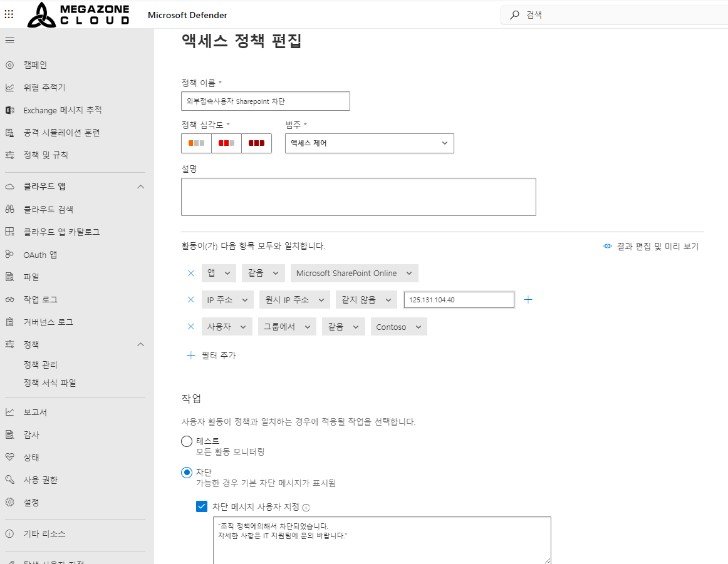Click the 클라우드 앱 카탈로그 icon
Viewport: 728px width, 564px height.
10,232
